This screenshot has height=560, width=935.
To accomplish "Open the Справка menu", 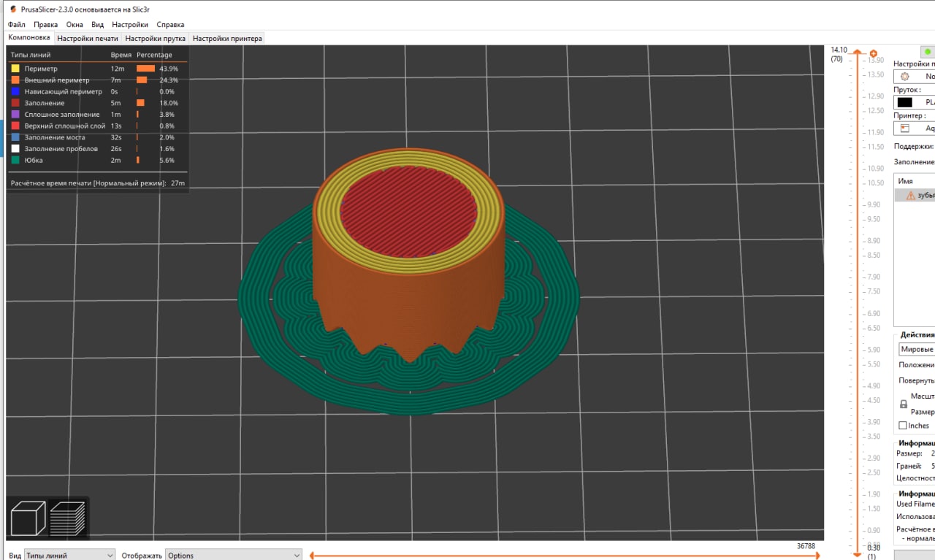I will pos(170,25).
